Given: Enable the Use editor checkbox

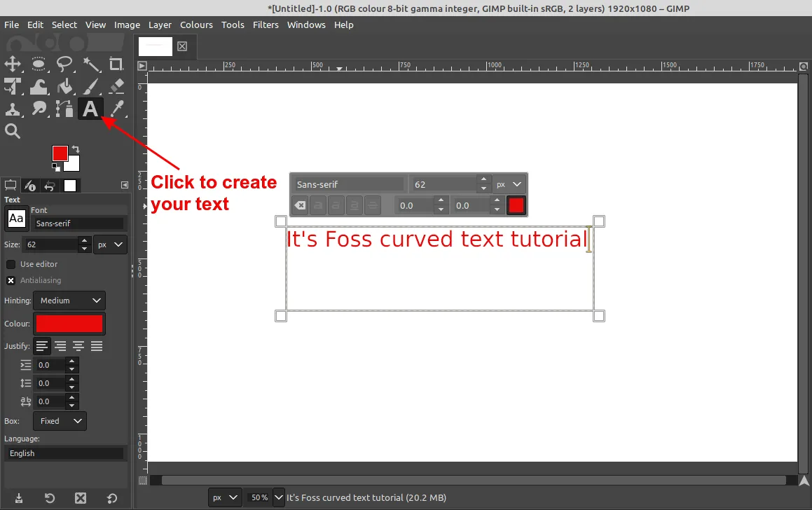Looking at the screenshot, I should pyautogui.click(x=11, y=264).
